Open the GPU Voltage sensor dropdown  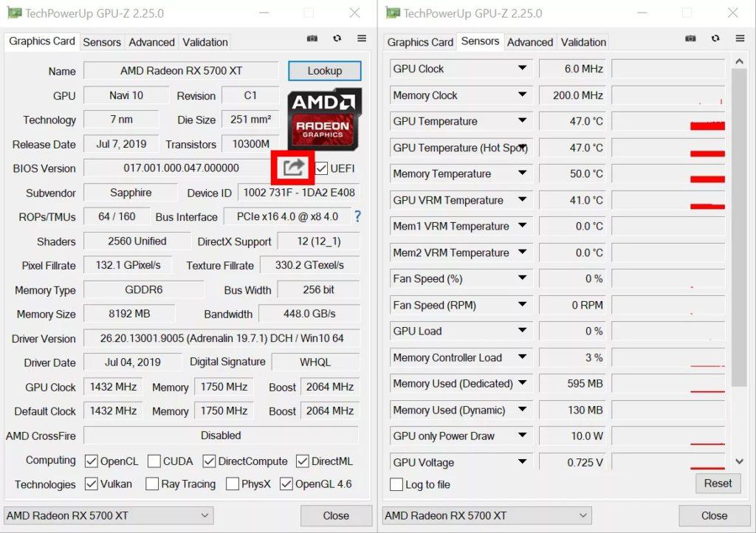[x=522, y=461]
